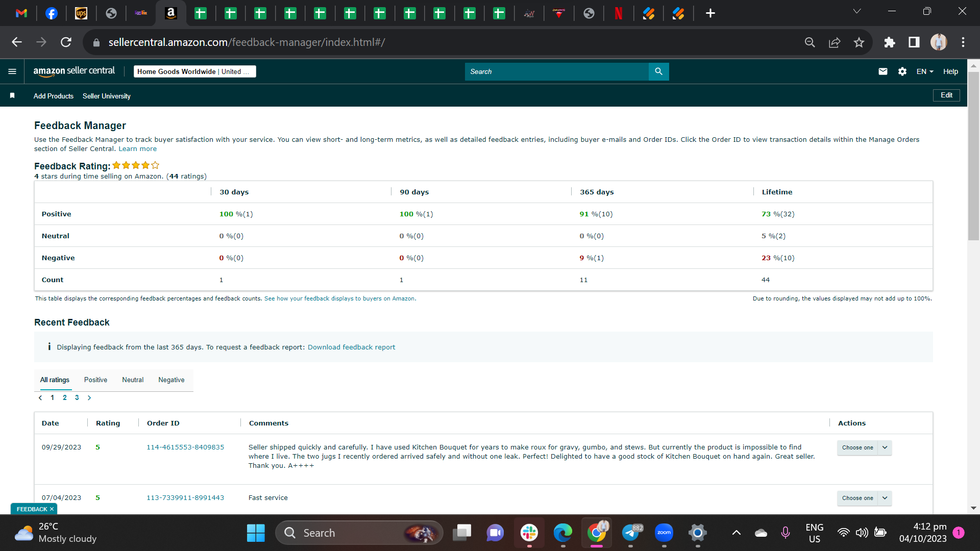Select the Negative feedback tab
980x551 pixels.
pyautogui.click(x=171, y=380)
